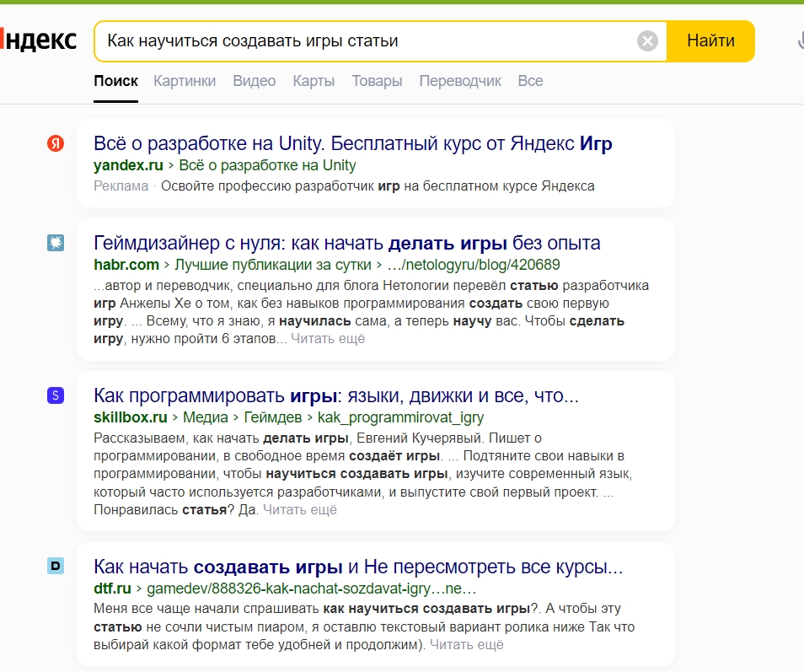804x672 pixels.
Task: Click the habr.com favicon icon
Action: tap(56, 243)
